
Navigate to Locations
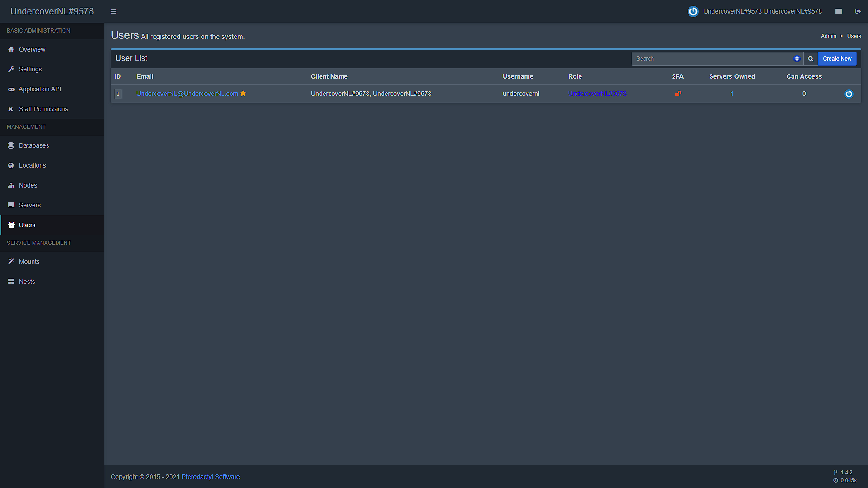(52, 165)
